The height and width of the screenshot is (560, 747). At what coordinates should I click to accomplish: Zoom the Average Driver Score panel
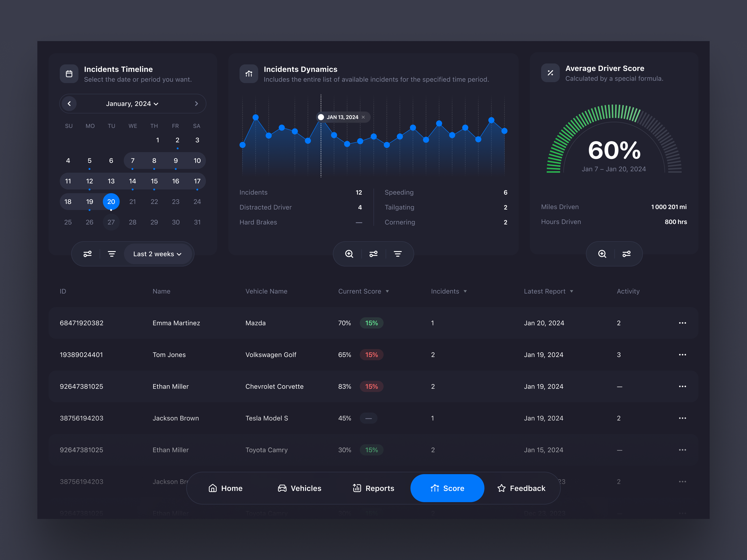602,253
